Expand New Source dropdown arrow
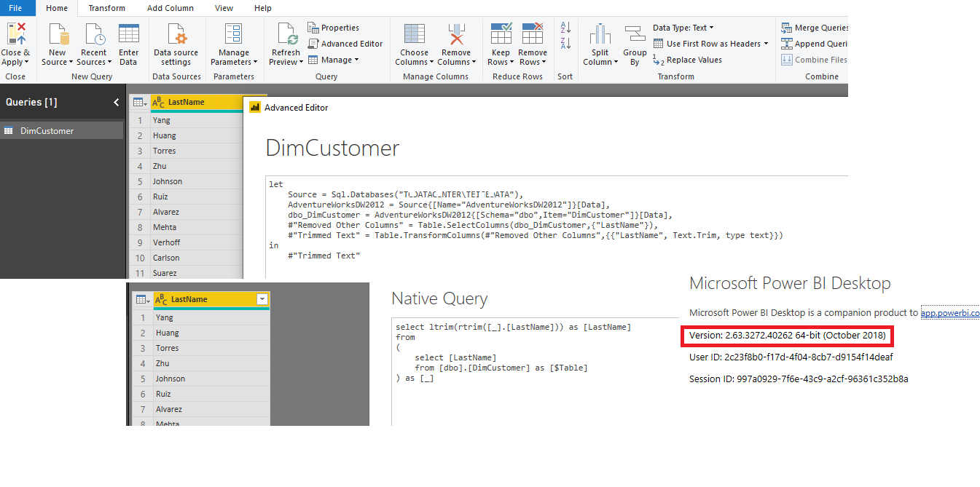The width and height of the screenshot is (980, 487). (71, 63)
